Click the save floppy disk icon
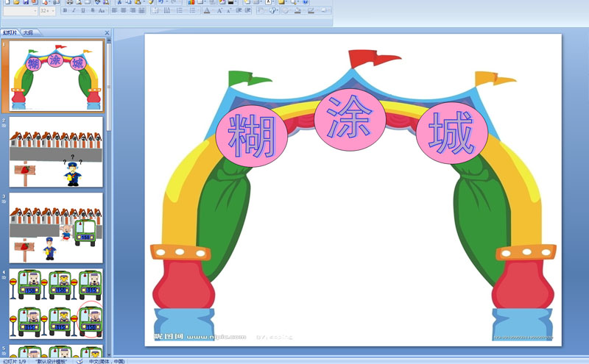Image resolution: width=589 pixels, height=364 pixels. 26,2
